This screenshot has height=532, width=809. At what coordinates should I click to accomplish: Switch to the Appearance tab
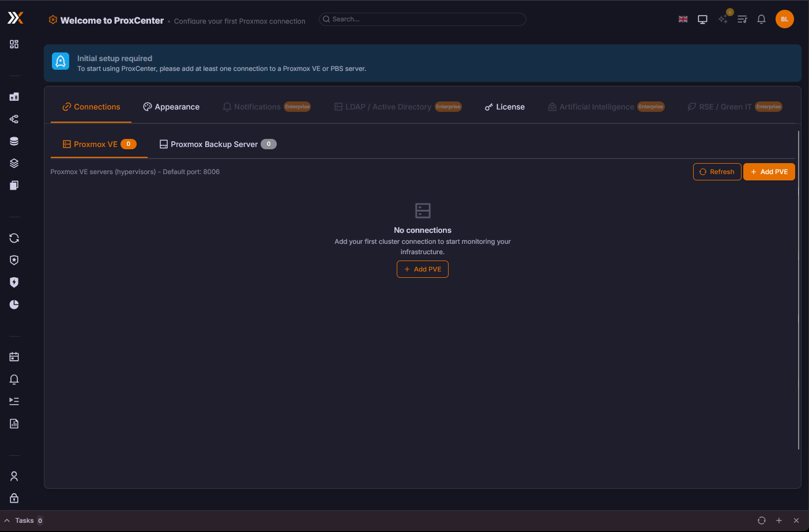point(171,107)
